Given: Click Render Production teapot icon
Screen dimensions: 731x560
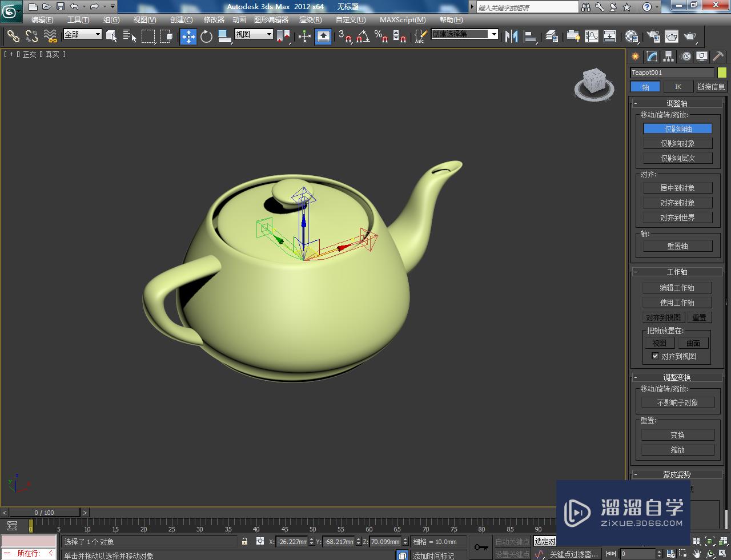Looking at the screenshot, I should (690, 36).
